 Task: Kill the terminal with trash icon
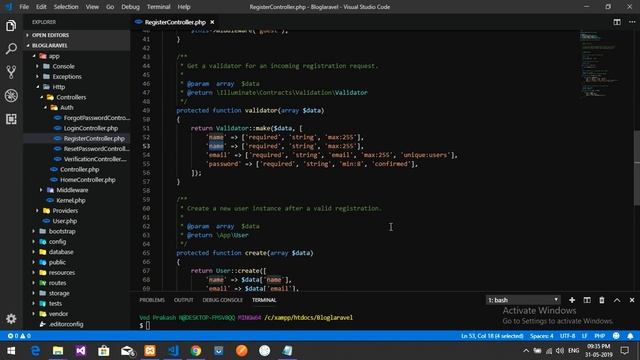(602, 300)
